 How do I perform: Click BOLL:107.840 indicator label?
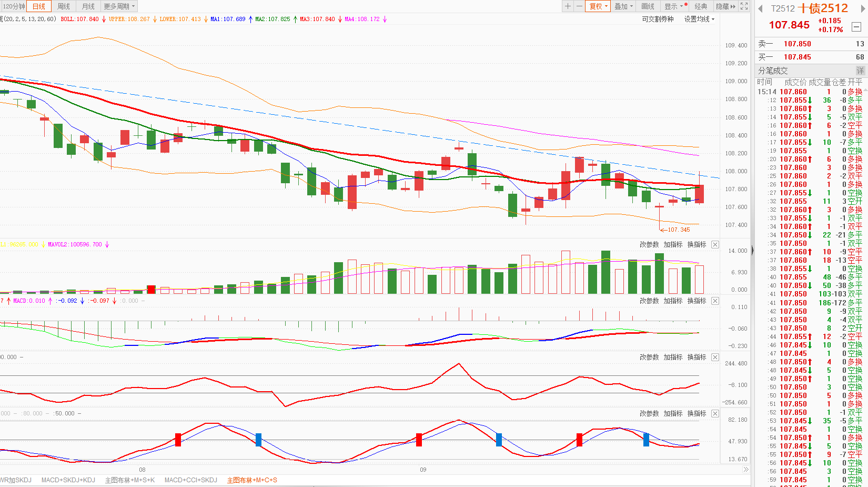[79, 19]
